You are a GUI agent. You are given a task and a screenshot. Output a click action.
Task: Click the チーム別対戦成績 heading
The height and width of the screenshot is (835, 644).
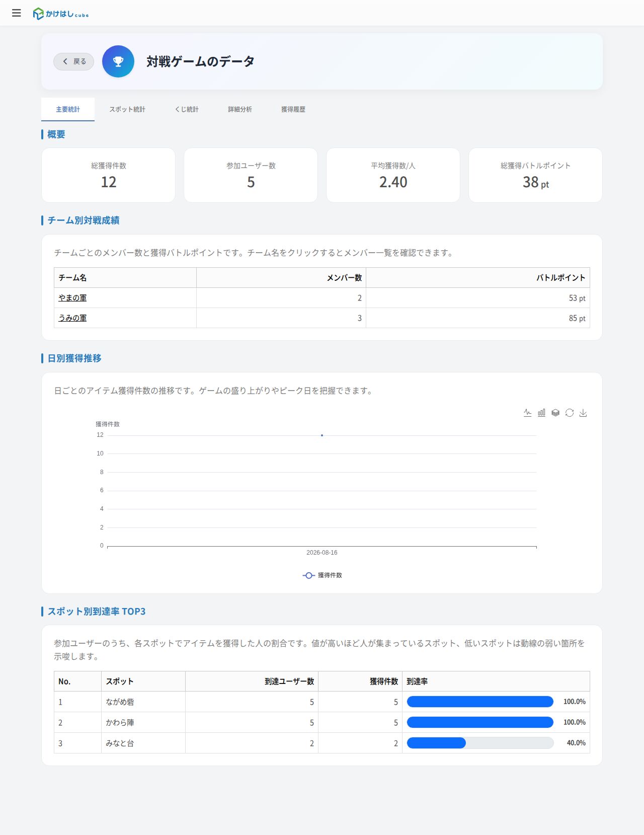(84, 220)
